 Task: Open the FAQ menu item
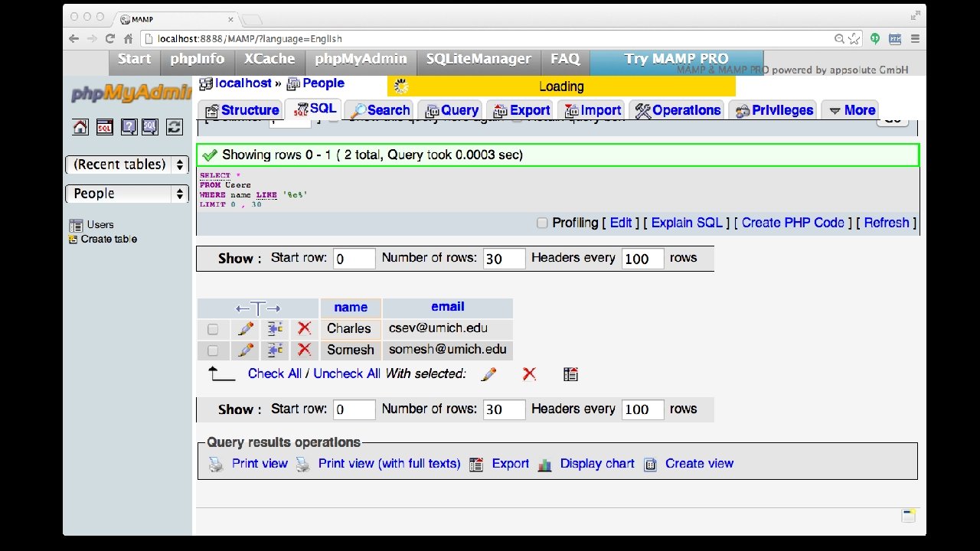tap(565, 60)
